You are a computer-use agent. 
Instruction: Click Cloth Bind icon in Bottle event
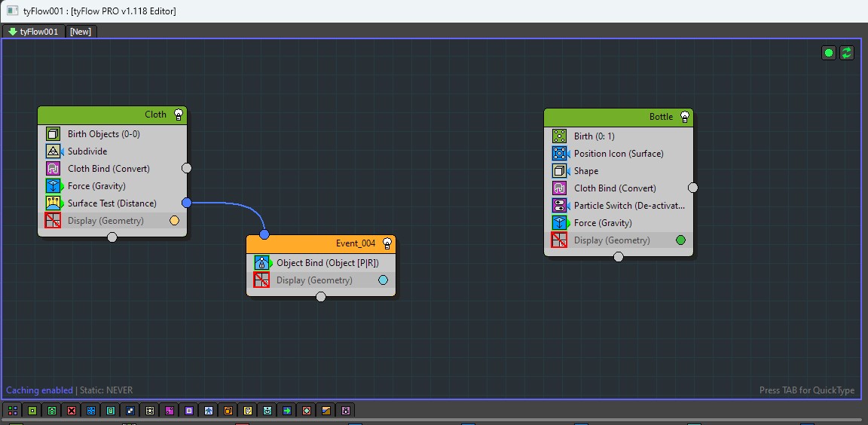560,188
